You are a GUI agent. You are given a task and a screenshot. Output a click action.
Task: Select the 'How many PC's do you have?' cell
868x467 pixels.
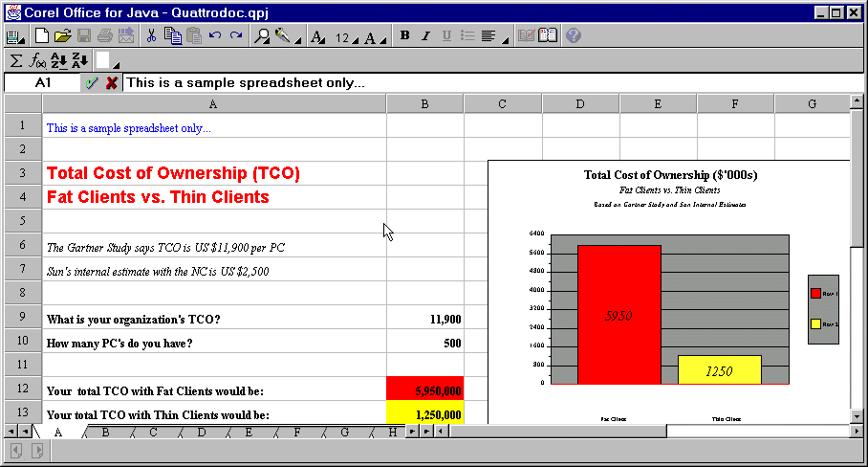214,341
